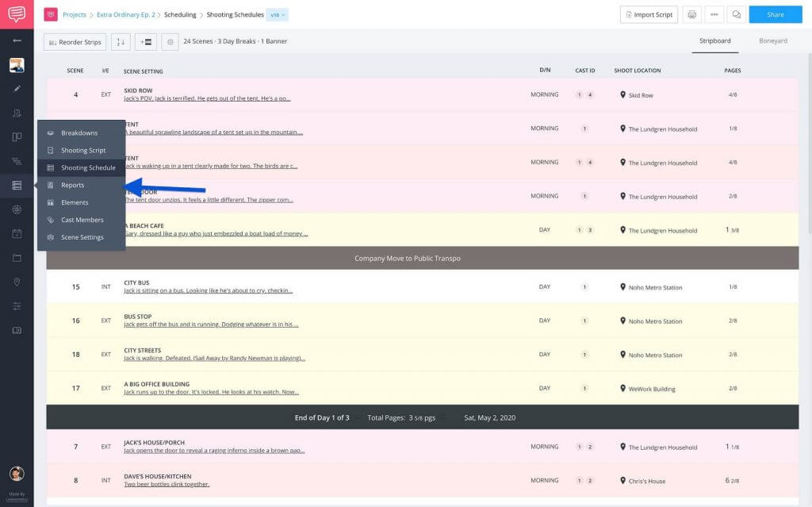Click the Sat, May 2, 2020 date
812x507 pixels.
490,417
